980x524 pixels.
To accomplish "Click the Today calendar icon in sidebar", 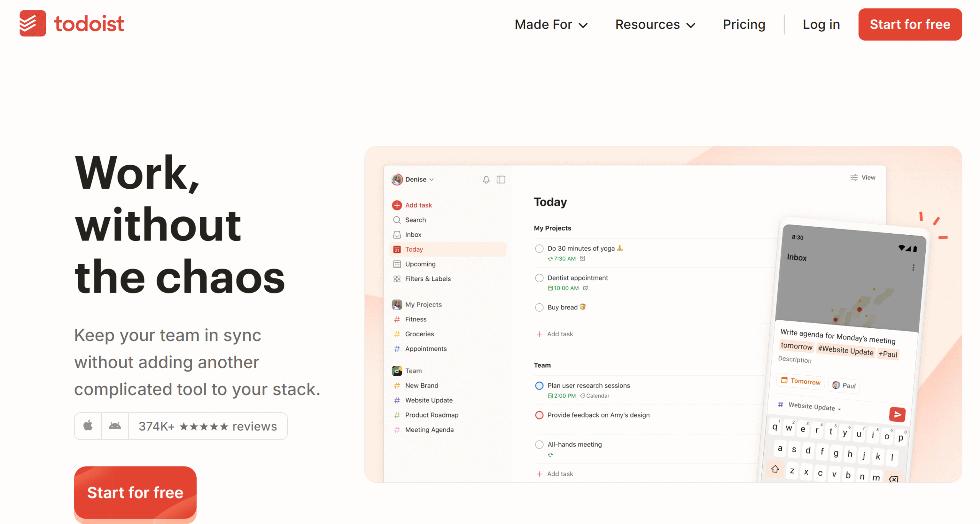I will pyautogui.click(x=397, y=249).
